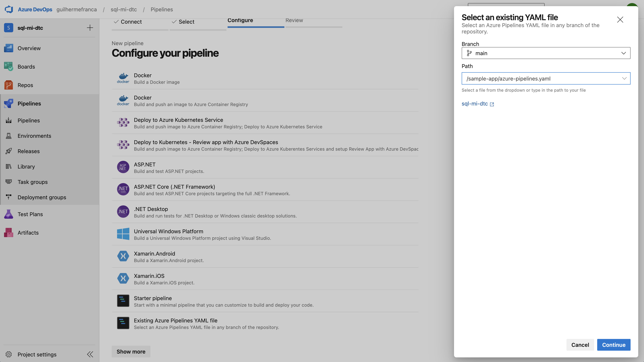Click the Azure DevOps logo icon
Screen dimensions: 644x362
tap(9, 9)
